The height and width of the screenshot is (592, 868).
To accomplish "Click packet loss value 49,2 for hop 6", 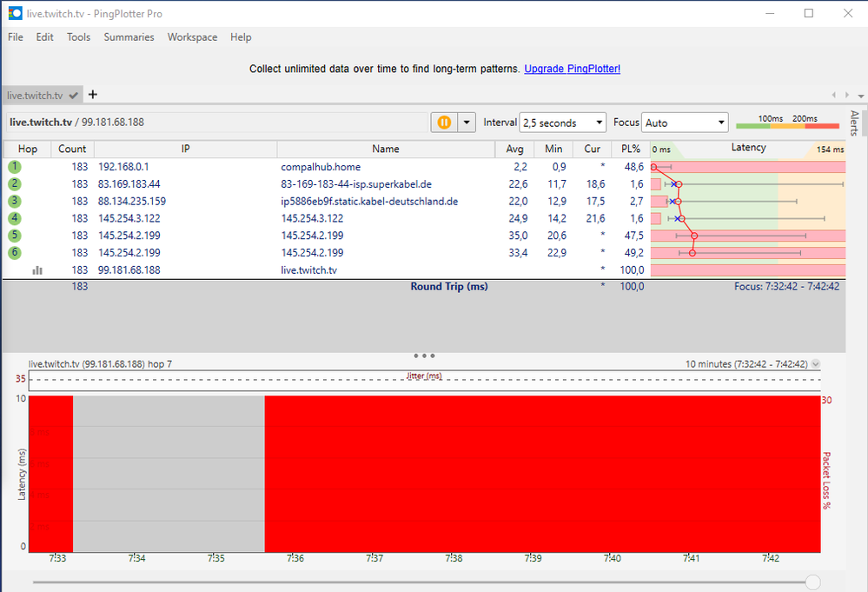I will 633,252.
